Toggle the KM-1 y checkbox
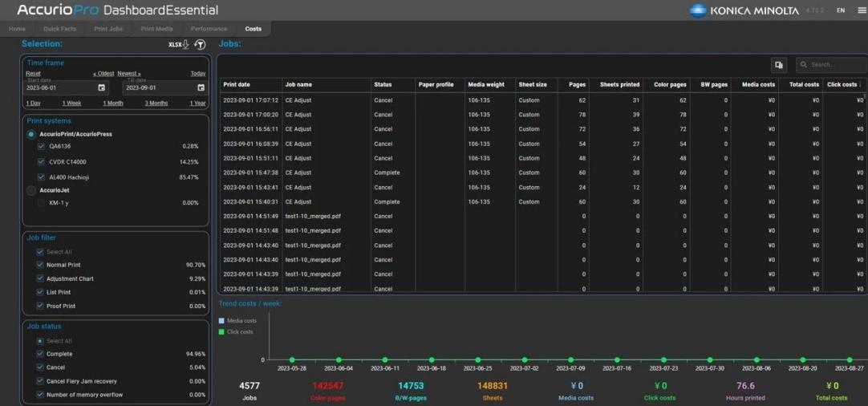868x406 pixels. coord(41,203)
